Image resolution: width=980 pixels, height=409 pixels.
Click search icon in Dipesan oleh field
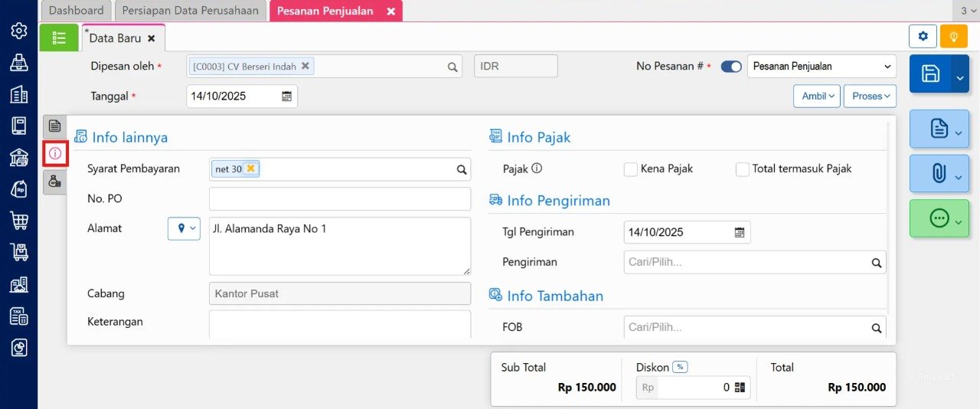coord(452,67)
